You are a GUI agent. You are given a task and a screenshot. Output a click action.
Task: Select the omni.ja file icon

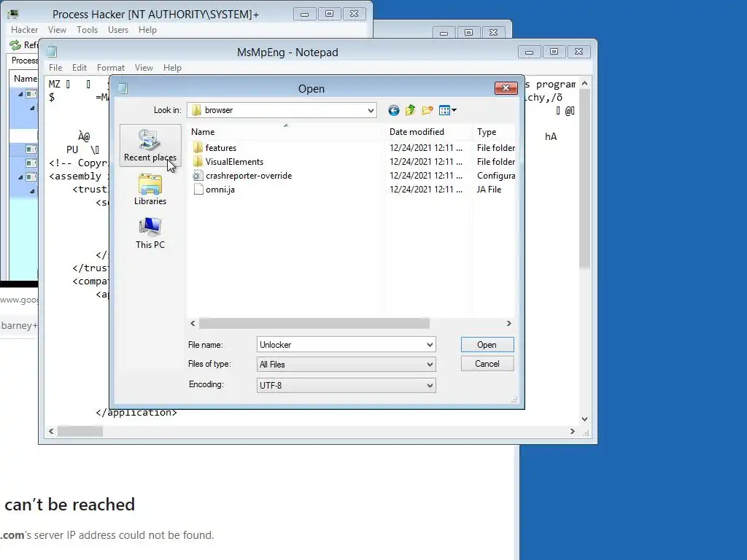[x=198, y=189]
